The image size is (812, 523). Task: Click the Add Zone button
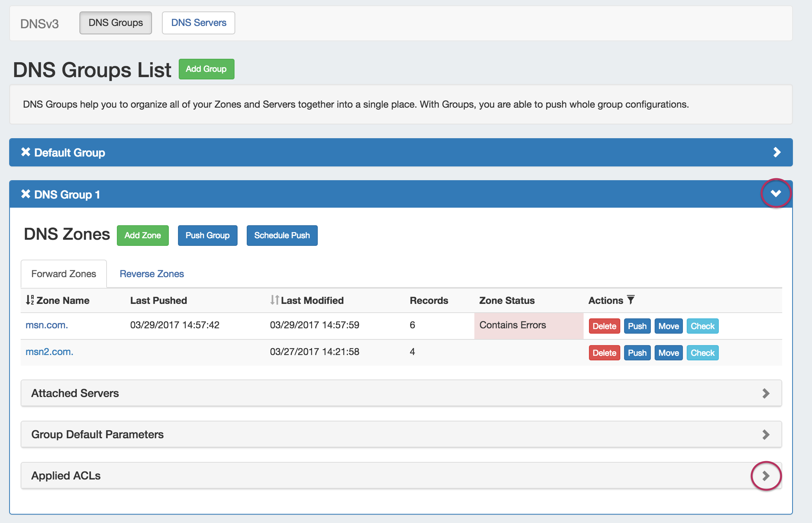coord(142,236)
